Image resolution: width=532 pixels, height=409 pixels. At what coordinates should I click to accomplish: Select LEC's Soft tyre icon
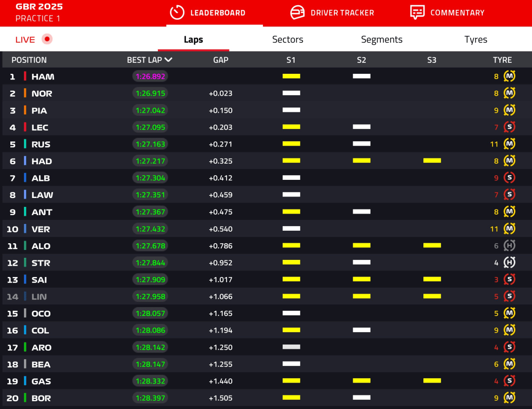click(509, 127)
